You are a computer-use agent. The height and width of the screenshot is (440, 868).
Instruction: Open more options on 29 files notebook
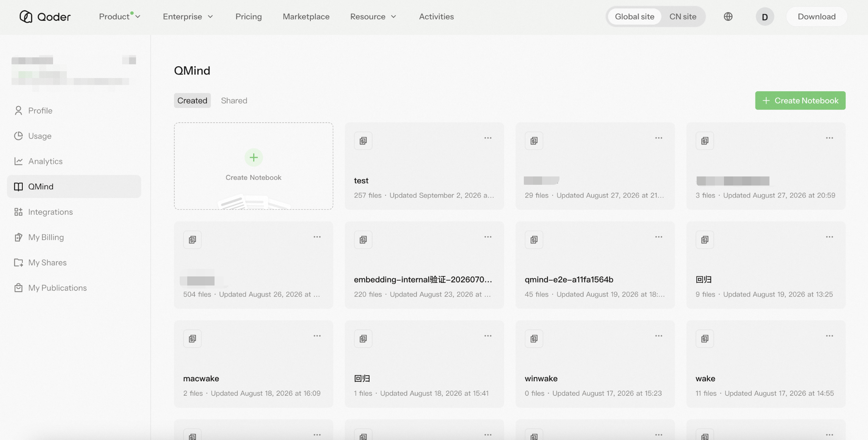(659, 138)
